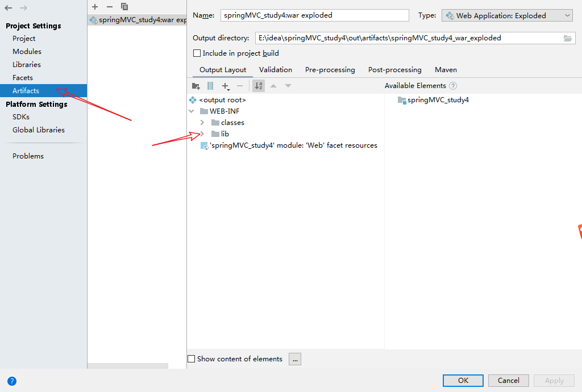The image size is (582, 392).
Task: Click the OK button
Action: 463,381
